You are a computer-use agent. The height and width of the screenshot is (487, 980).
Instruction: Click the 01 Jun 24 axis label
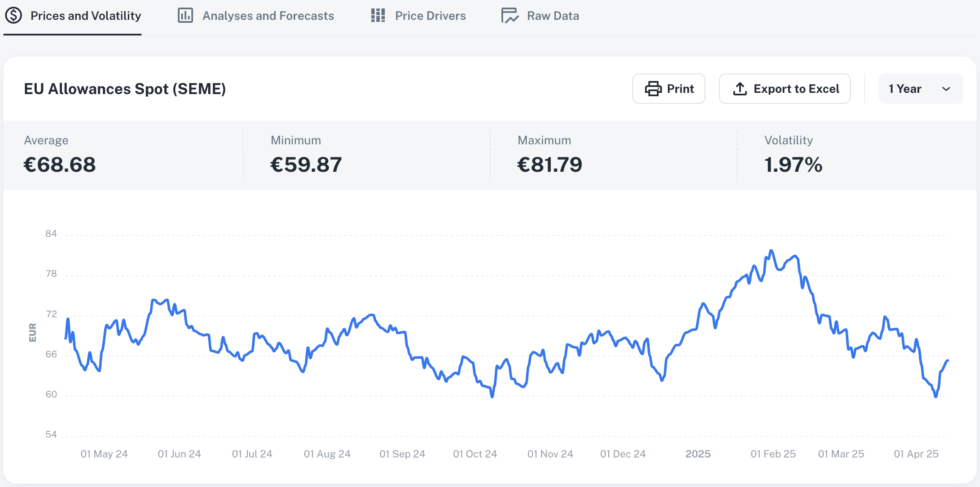[x=180, y=454]
